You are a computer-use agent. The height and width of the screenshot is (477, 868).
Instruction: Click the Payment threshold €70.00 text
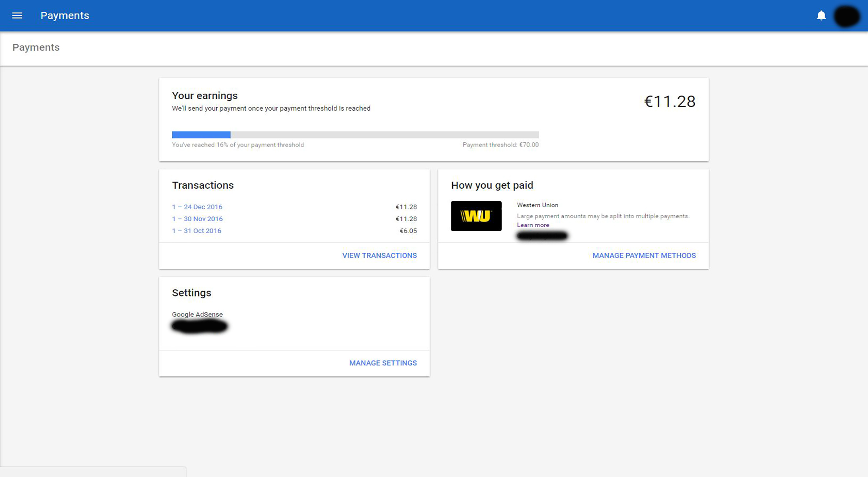500,145
